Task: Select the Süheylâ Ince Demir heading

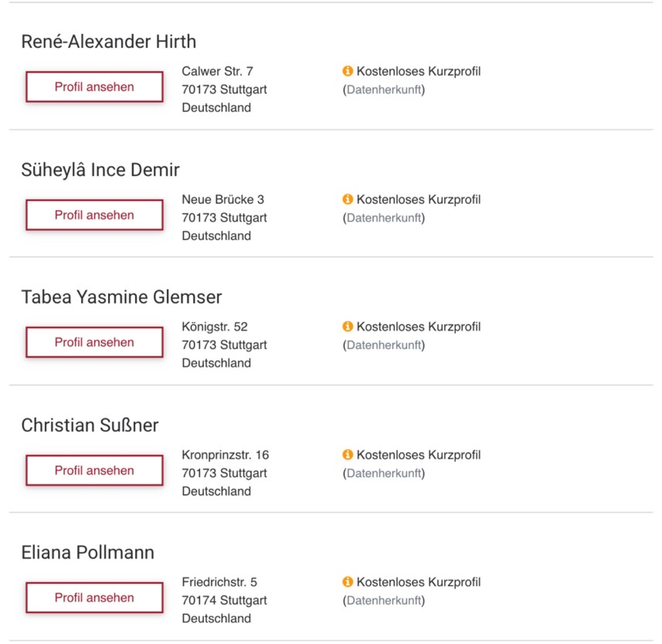Action: point(100,170)
